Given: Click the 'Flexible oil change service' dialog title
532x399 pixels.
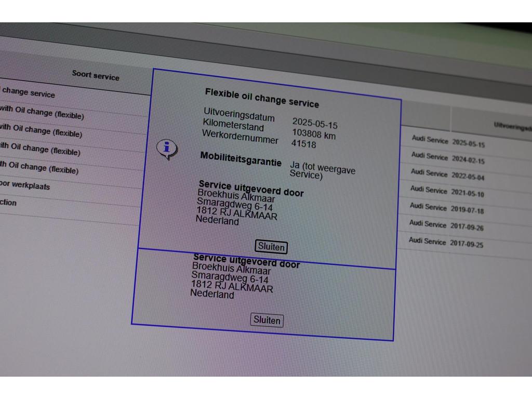Looking at the screenshot, I should click(x=262, y=97).
